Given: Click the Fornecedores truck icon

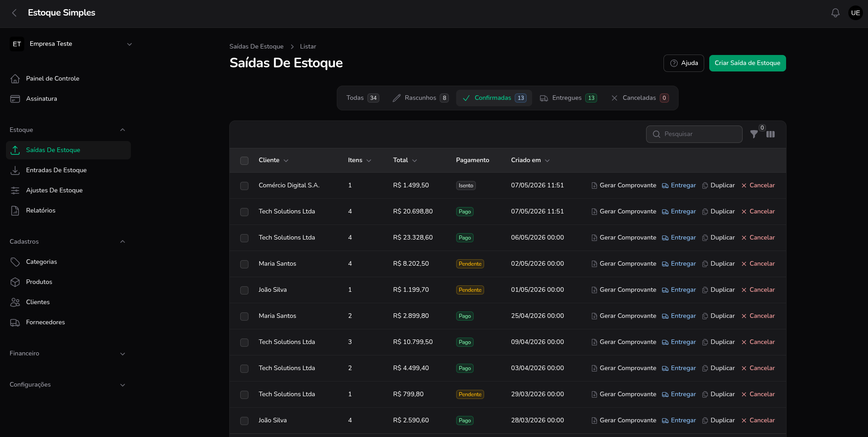Looking at the screenshot, I should click(15, 322).
